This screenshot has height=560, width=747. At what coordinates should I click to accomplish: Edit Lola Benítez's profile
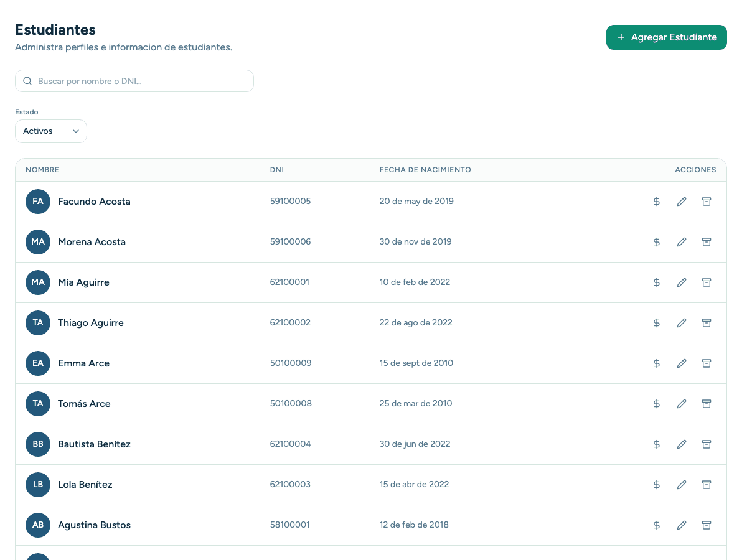coord(682,485)
